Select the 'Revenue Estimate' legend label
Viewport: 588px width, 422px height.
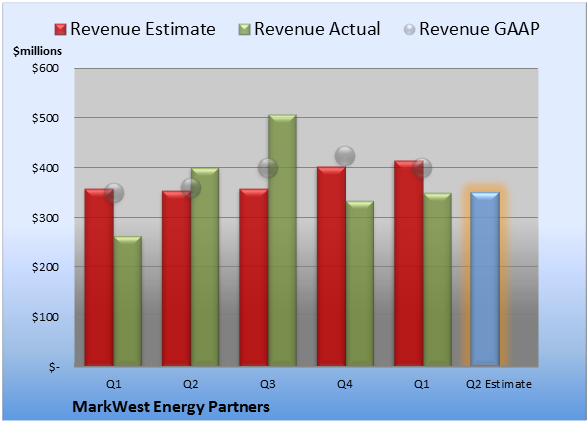143,29
